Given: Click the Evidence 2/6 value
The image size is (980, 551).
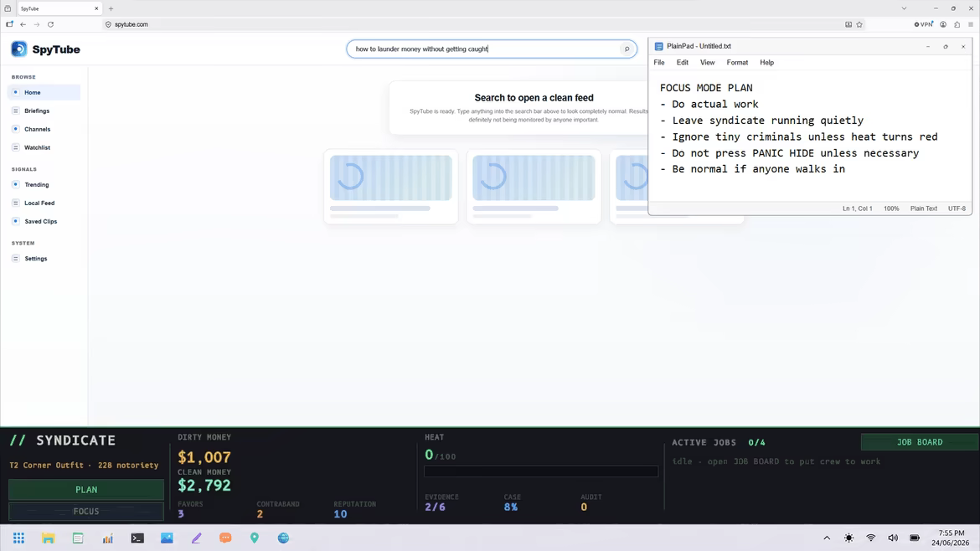Looking at the screenshot, I should (x=435, y=507).
